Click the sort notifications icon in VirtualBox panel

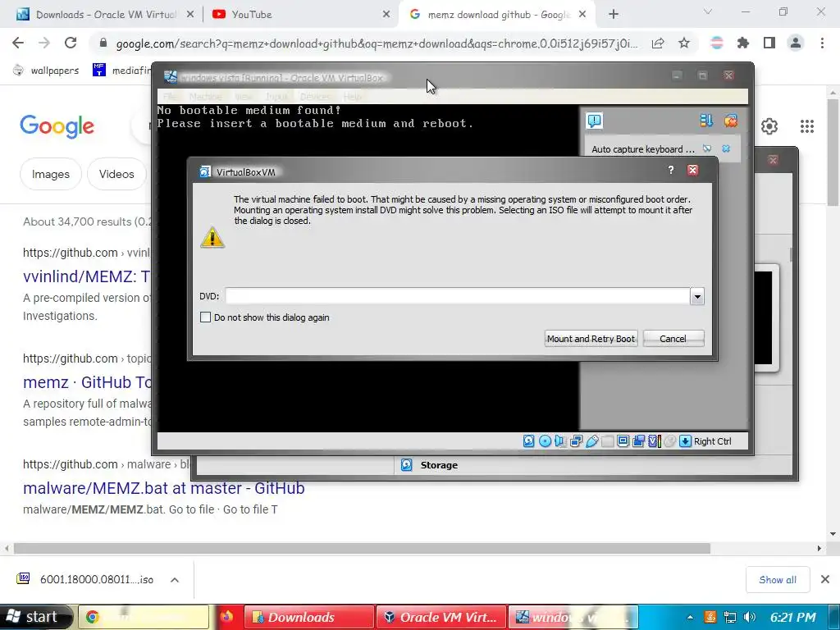[706, 121]
